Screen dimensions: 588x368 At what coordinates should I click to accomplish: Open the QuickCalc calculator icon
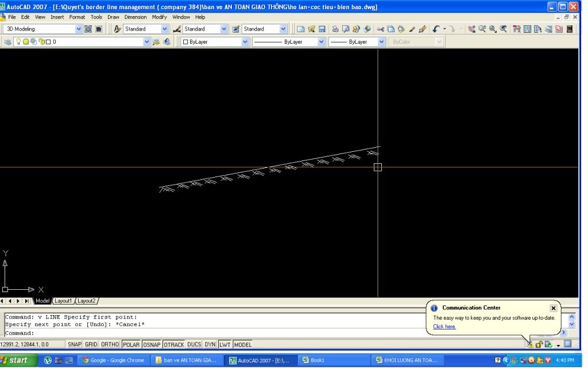(x=569, y=29)
